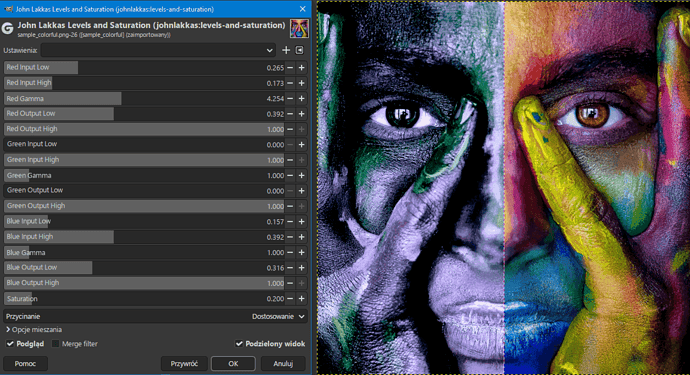This screenshot has width=690, height=375.
Task: Increase Blue Gamma value
Action: pos(301,253)
